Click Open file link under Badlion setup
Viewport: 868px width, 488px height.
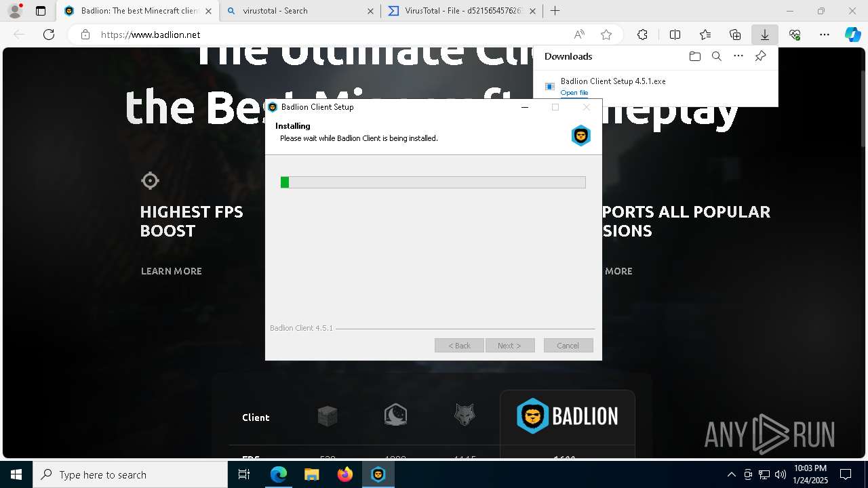click(x=574, y=93)
